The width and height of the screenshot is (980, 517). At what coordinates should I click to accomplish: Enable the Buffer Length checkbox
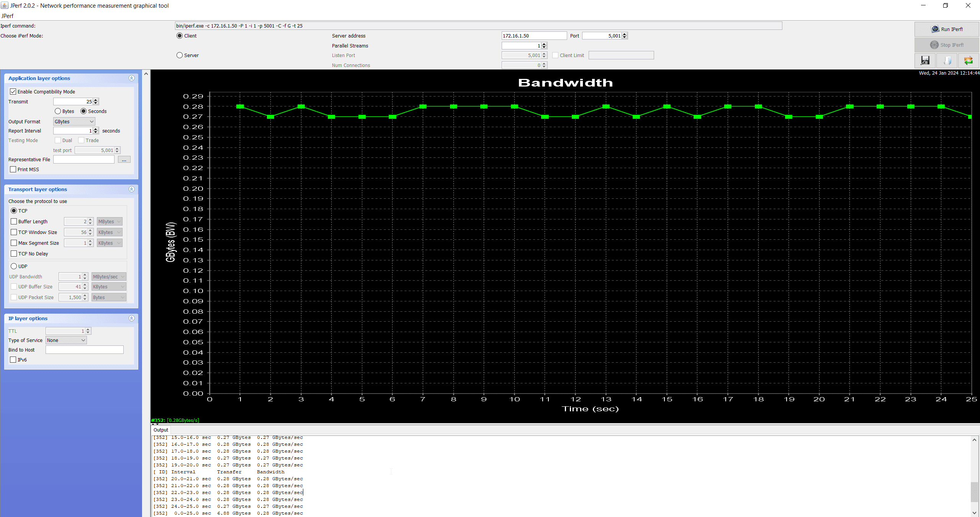tap(14, 221)
